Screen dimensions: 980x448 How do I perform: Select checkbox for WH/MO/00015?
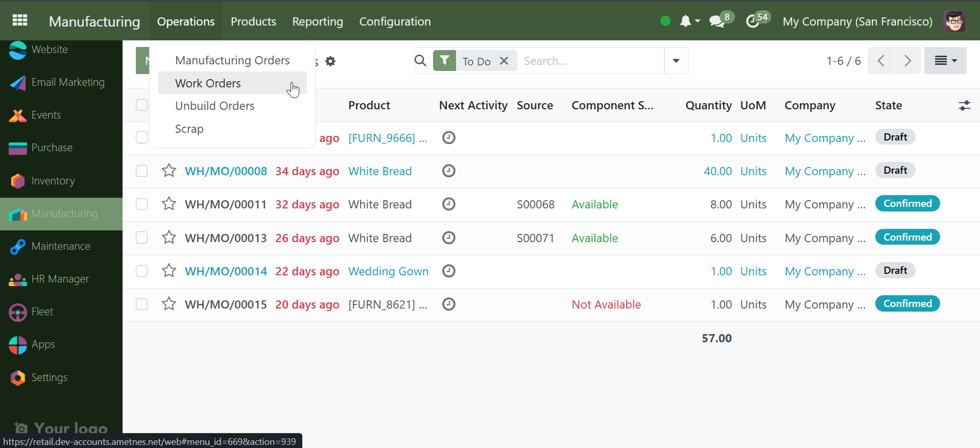click(141, 304)
